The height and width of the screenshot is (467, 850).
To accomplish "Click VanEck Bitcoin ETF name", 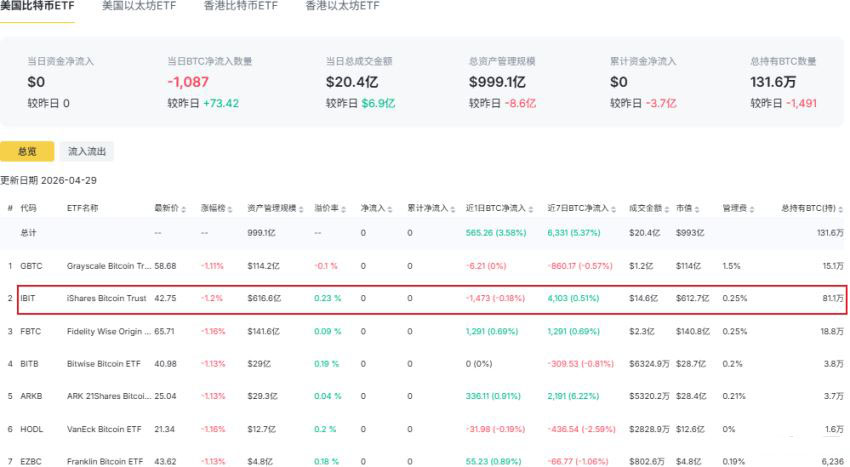I will 104,429.
